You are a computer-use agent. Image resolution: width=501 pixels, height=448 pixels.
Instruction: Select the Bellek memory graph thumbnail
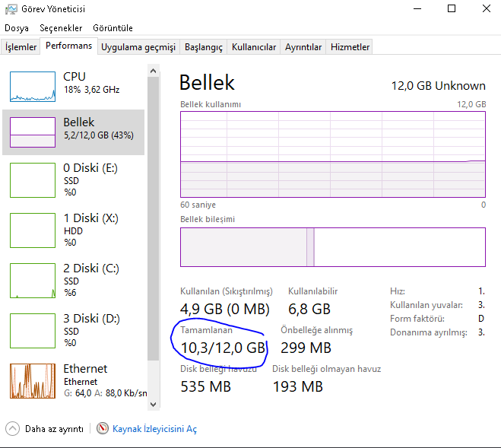33,132
